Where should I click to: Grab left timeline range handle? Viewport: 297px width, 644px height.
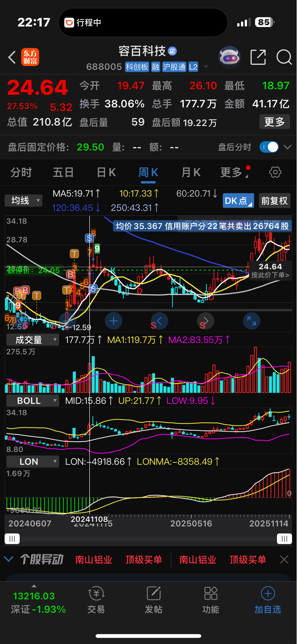[x=12, y=539]
